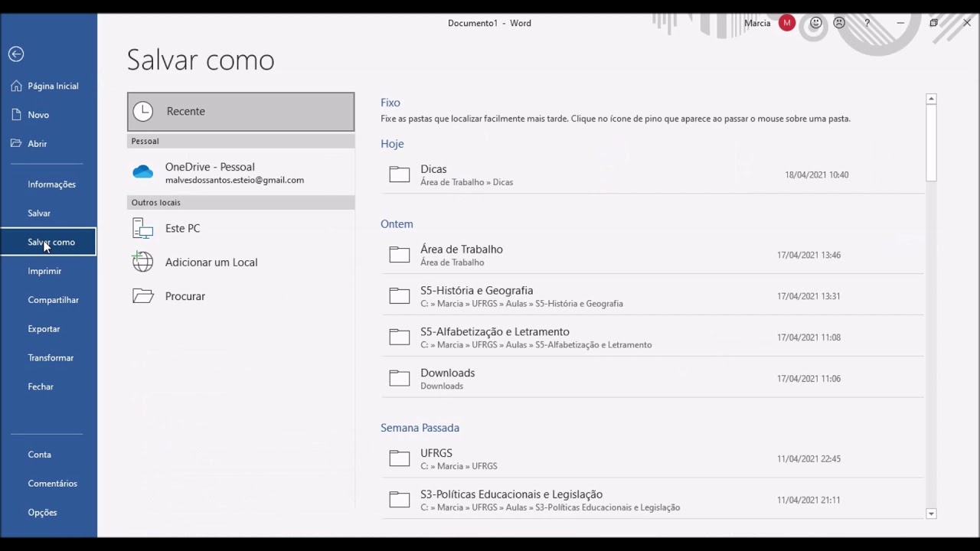Click the frowning face feedback icon
The width and height of the screenshot is (980, 551).
pos(839,23)
